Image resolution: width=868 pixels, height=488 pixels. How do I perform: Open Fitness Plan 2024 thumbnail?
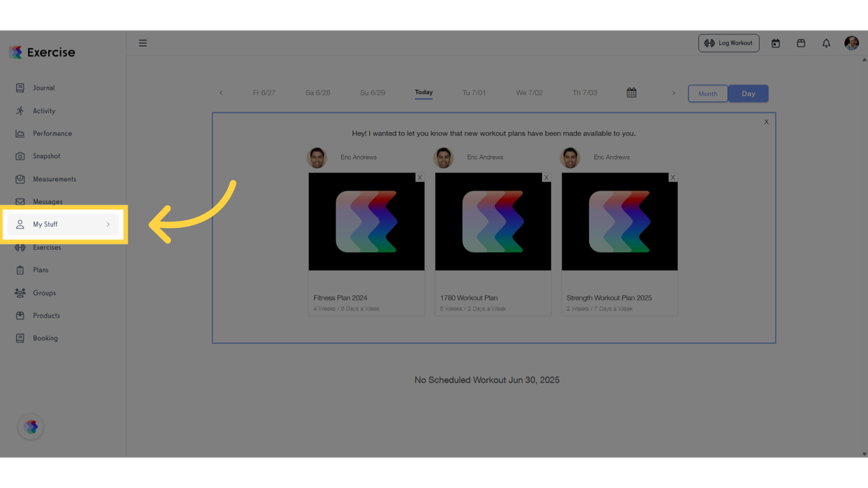click(367, 222)
